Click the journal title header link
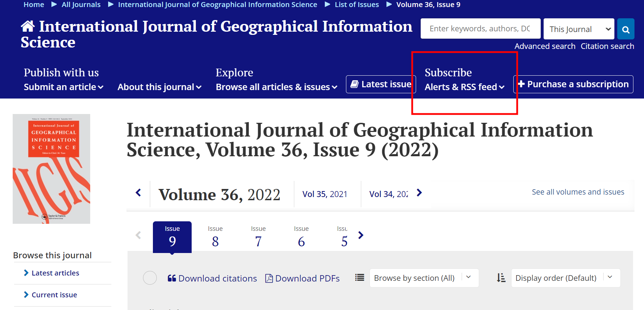This screenshot has width=644, height=310. [216, 34]
